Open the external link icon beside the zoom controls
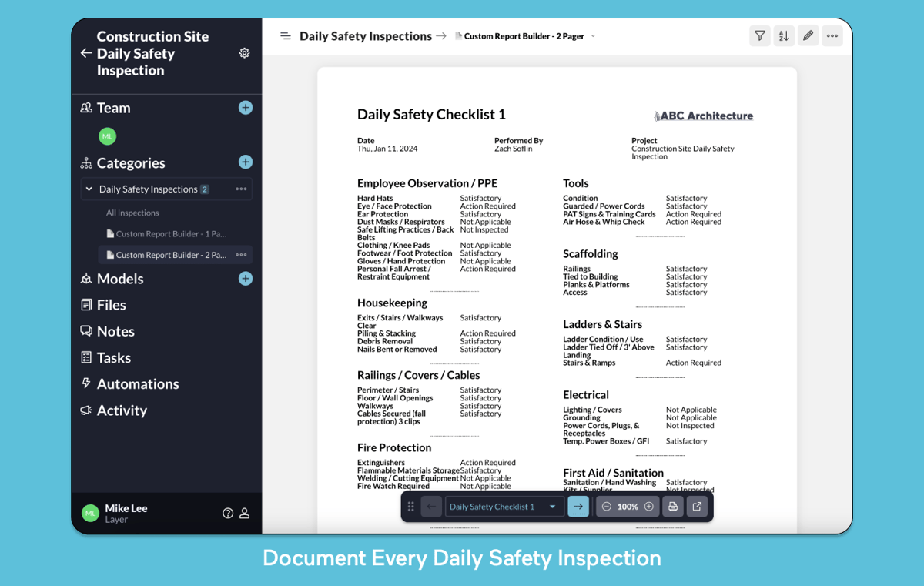This screenshot has width=924, height=586. coord(695,506)
